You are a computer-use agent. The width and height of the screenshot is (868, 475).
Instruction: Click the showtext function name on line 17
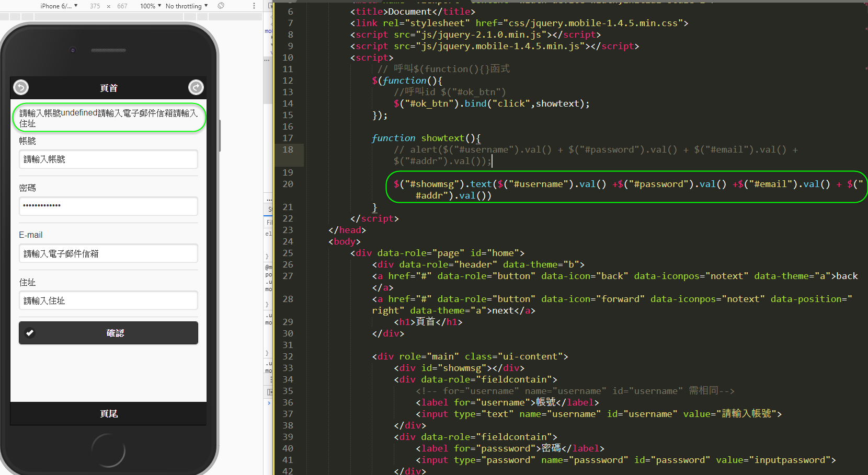click(442, 138)
